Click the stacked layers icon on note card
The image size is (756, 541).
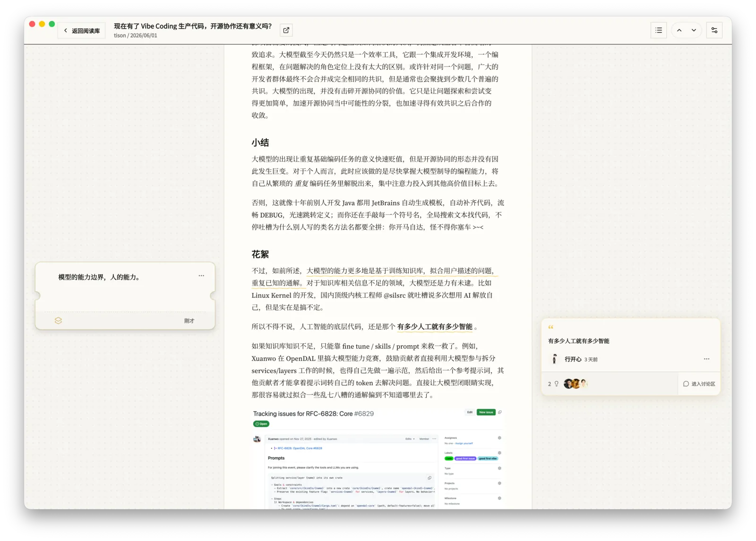pyautogui.click(x=58, y=321)
